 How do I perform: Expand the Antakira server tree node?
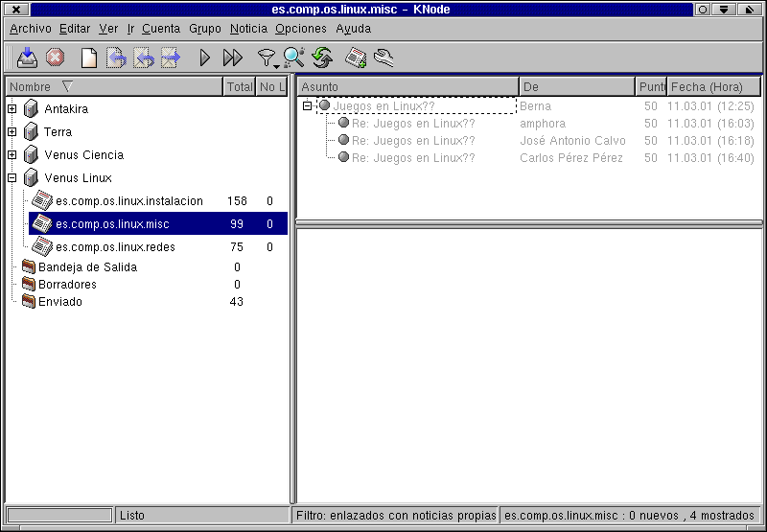point(12,109)
